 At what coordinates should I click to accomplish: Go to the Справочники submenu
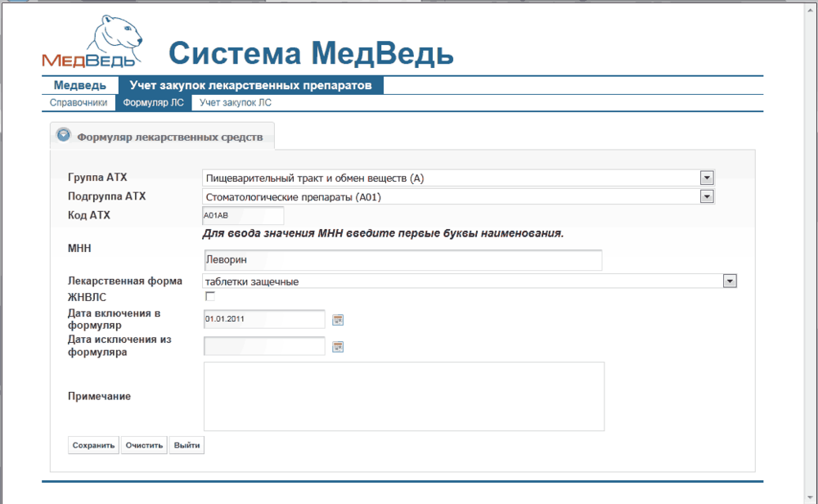pos(79,103)
